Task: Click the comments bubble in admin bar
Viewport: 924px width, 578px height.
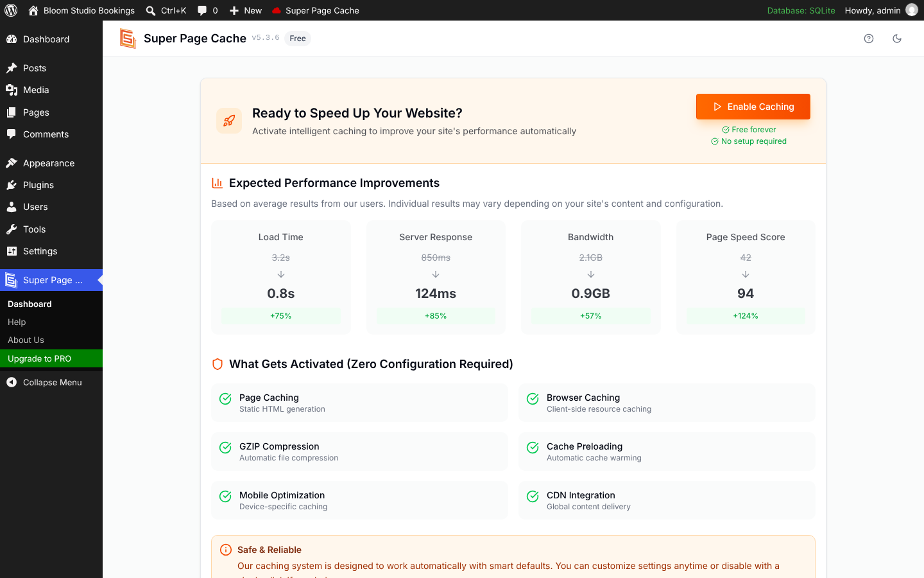Action: point(202,10)
